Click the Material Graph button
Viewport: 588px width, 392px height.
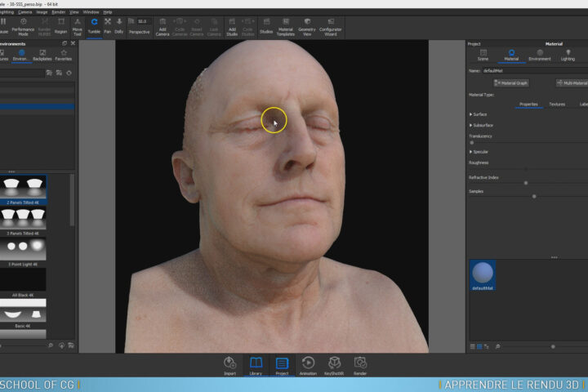[x=510, y=83]
